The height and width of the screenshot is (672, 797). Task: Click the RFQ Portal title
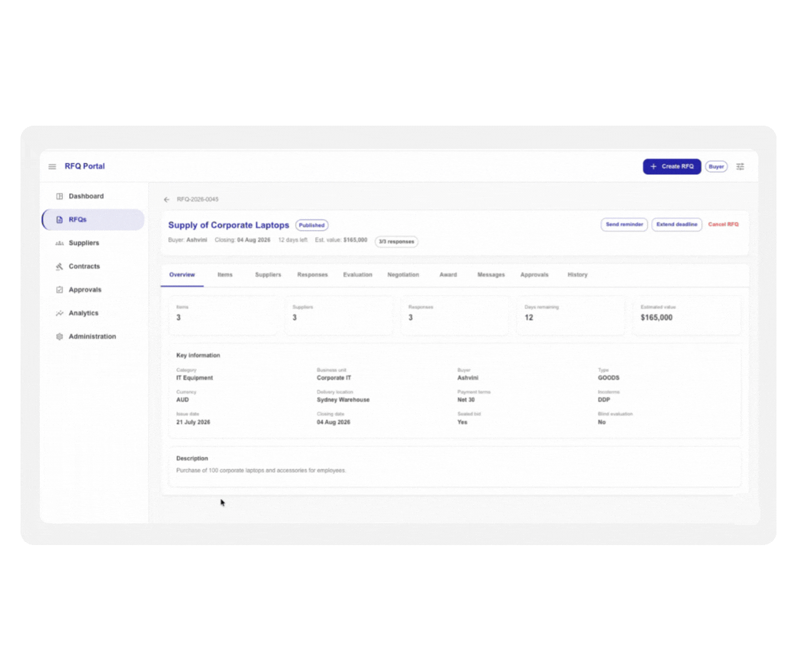(85, 167)
